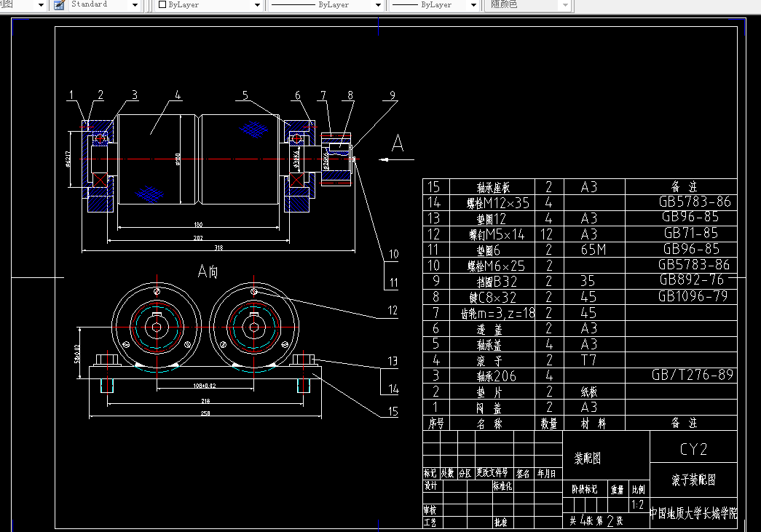Click the 垫圈12 cell in the parts list
Screen dimensions: 761x532
tap(491, 219)
